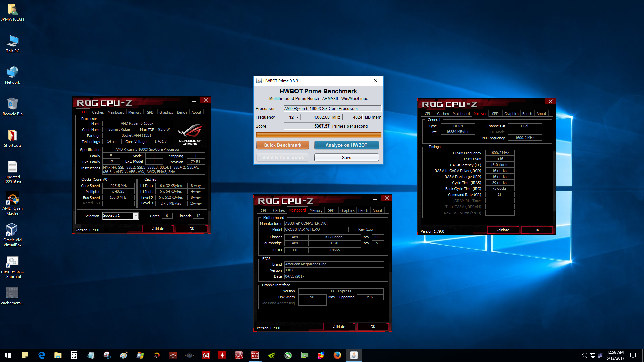
Task: Select the memtest6c Shortcut desktop icon
Action: (x=12, y=267)
